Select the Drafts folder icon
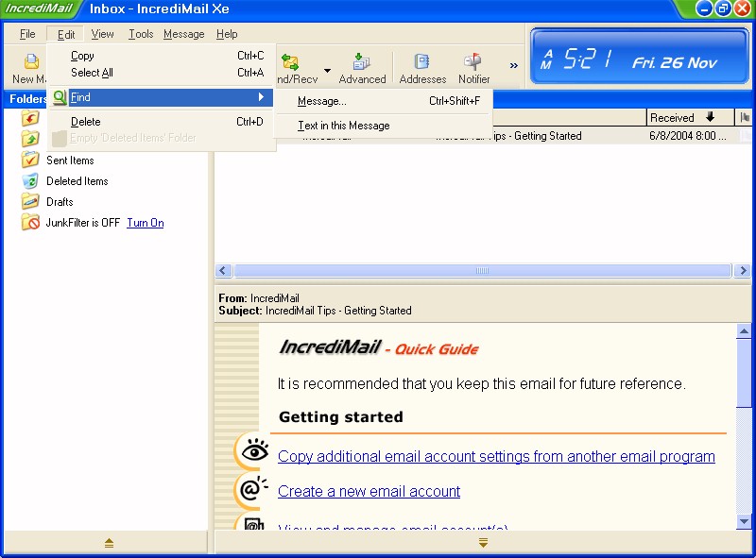Viewport: 756px width, 558px height. pos(30,202)
